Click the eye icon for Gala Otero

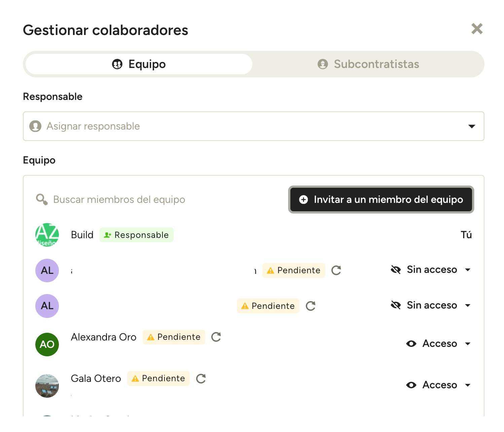411,385
